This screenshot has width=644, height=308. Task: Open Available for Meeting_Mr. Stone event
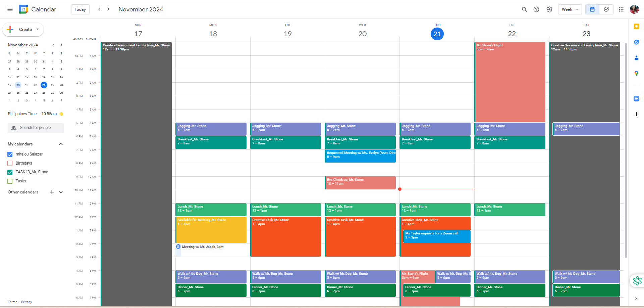[211, 230]
